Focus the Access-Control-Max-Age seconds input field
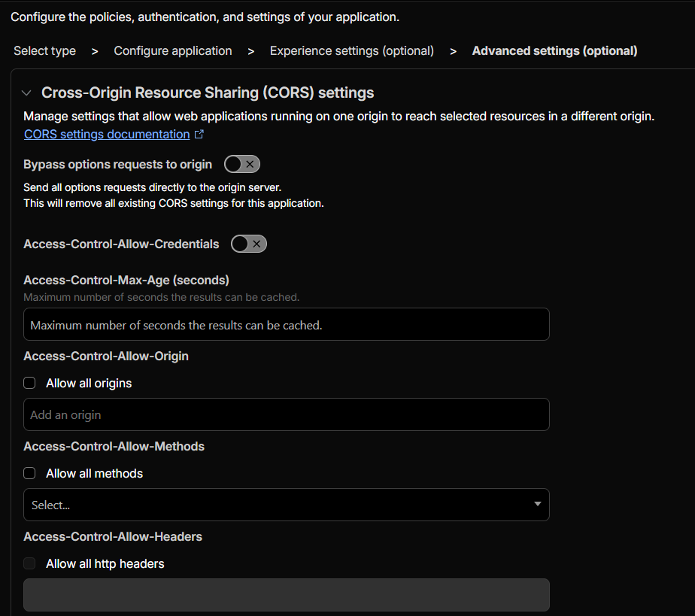The image size is (695, 616). (x=287, y=324)
